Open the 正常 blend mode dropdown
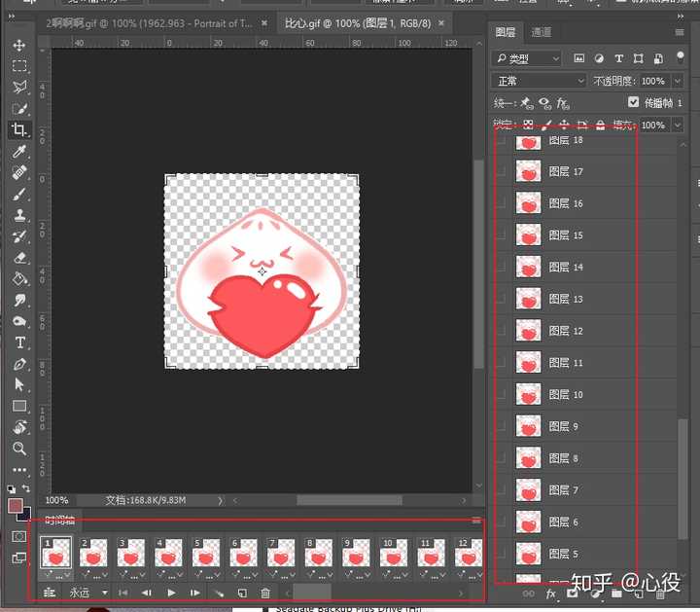Viewport: 700px width, 612px height. [x=539, y=81]
